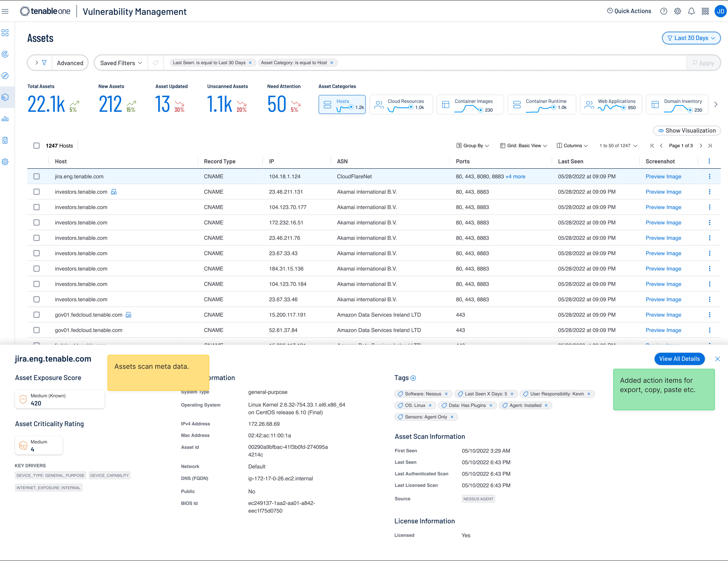Sort table by the Host column header
The width and height of the screenshot is (728, 561).
click(61, 161)
